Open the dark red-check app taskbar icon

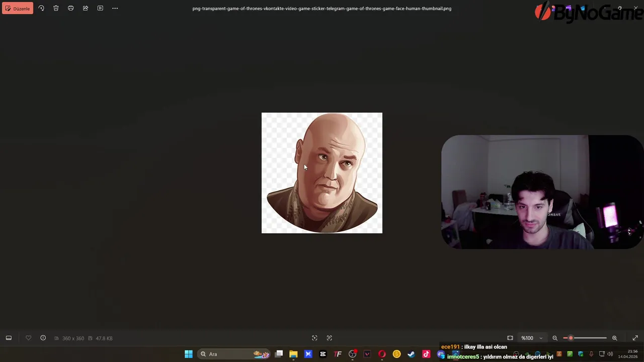point(367,354)
